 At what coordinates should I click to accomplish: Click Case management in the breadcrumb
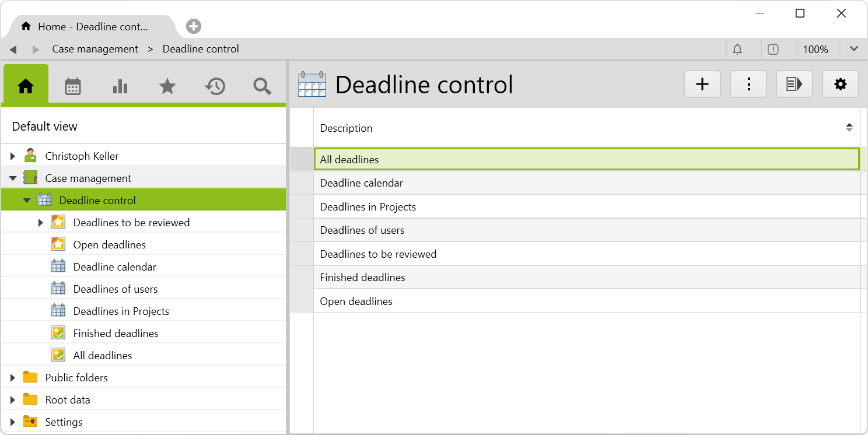point(95,50)
